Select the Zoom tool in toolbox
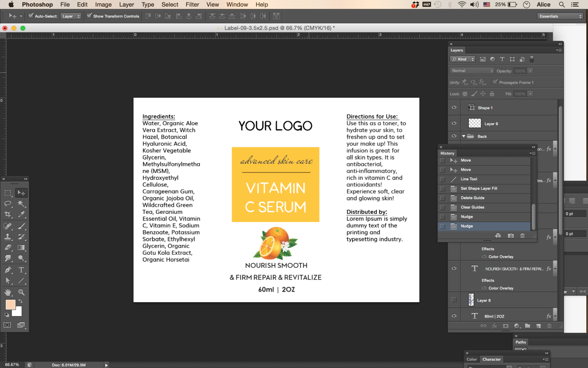The width and height of the screenshot is (588, 368). click(21, 292)
